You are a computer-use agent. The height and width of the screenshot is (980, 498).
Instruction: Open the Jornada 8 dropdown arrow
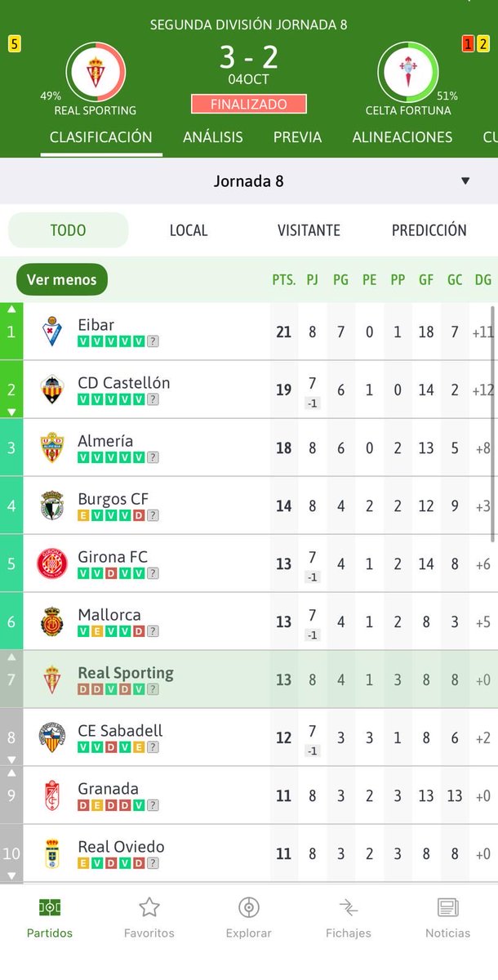465,180
